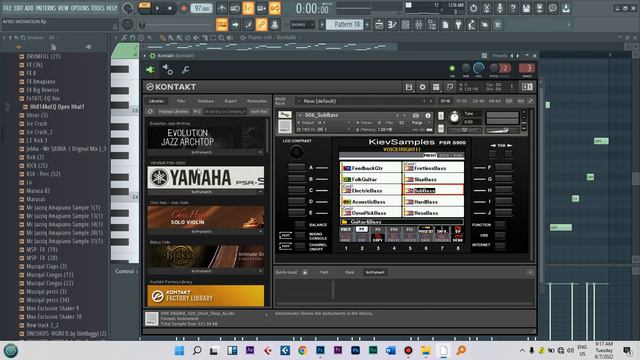640x360 pixels.
Task: Set tempo in the 97 BPM field
Action: click(202, 8)
